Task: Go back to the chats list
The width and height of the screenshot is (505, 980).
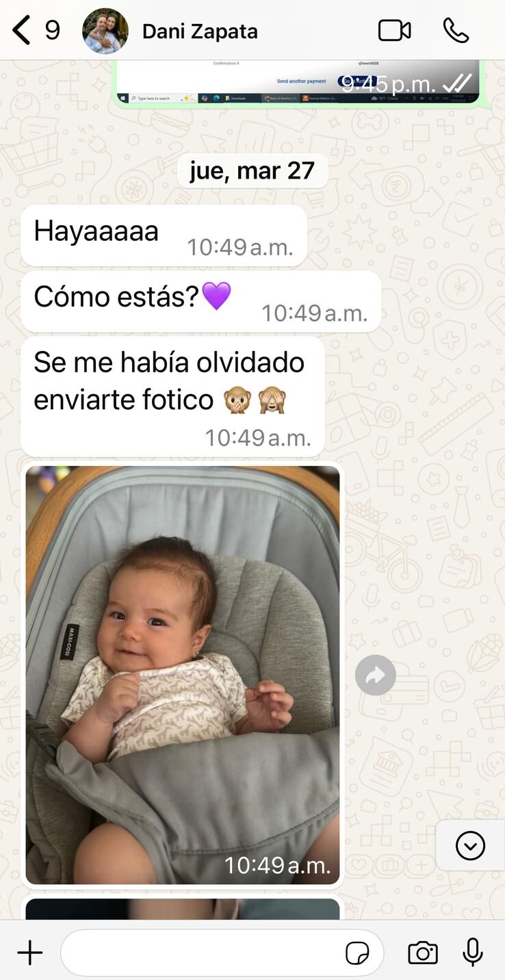Action: [x=22, y=31]
